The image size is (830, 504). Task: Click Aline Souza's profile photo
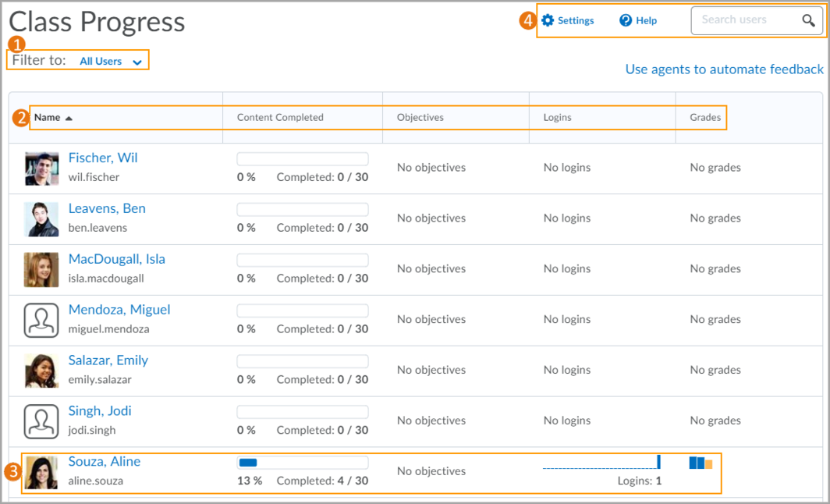click(41, 472)
